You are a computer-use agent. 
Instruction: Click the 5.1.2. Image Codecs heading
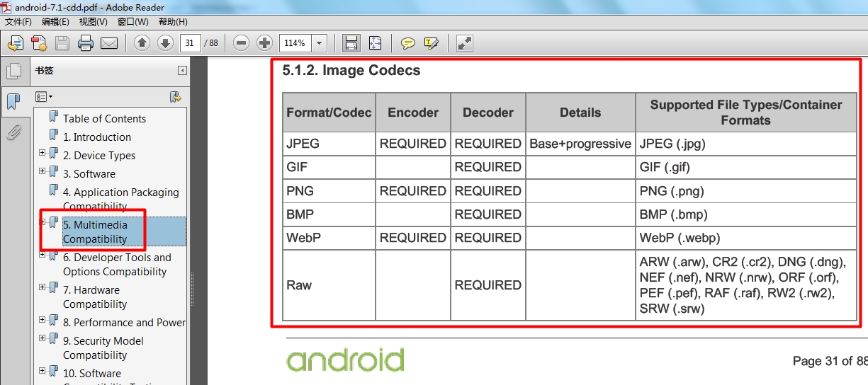[351, 70]
